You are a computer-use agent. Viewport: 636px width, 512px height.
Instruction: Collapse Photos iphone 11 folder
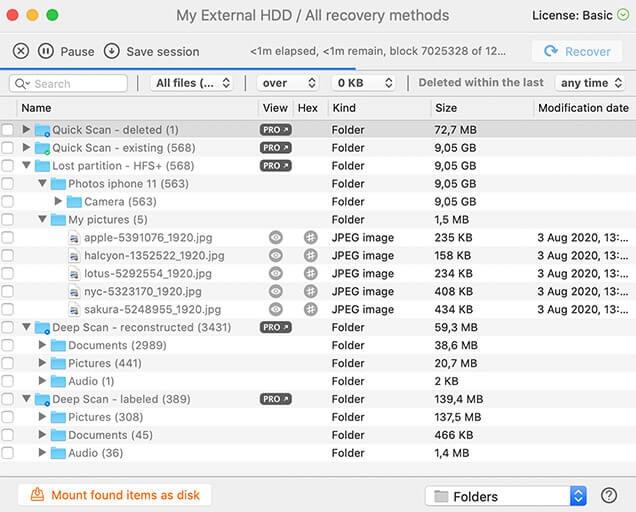point(42,183)
